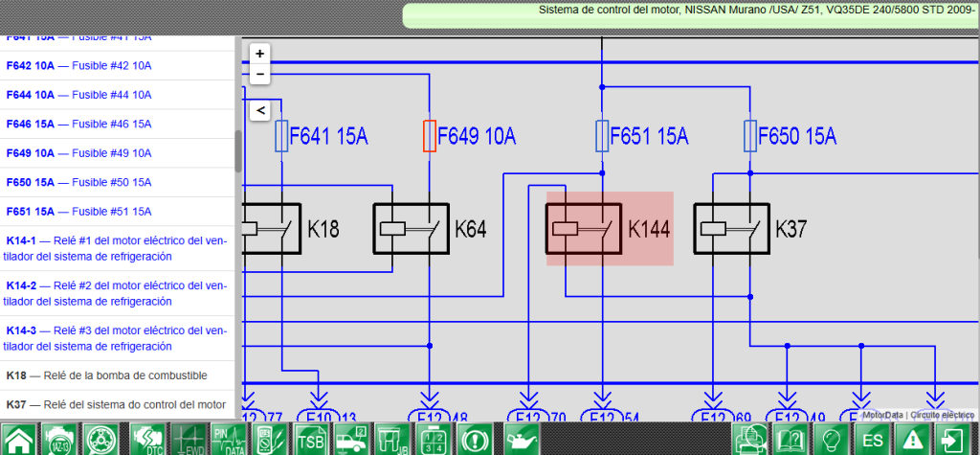This screenshot has height=455, width=980.
Task: Open the connector pinout 1-2-3-4 icon
Action: click(x=434, y=440)
